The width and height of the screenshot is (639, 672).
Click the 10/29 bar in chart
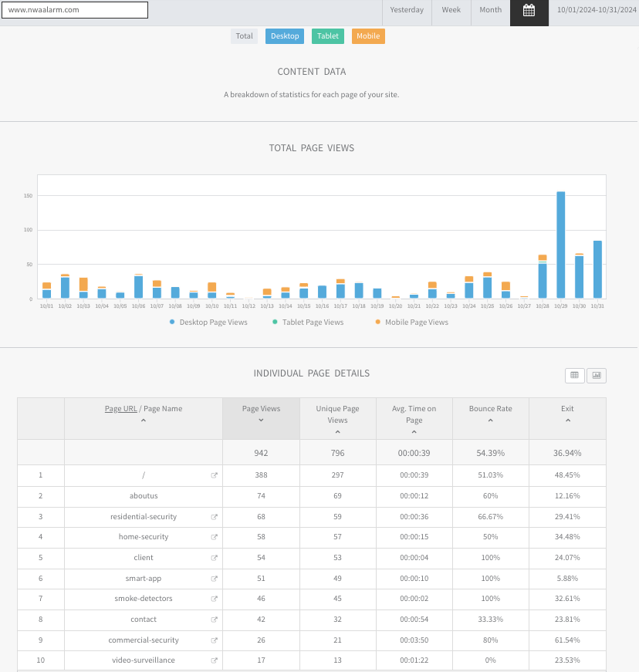(x=560, y=245)
